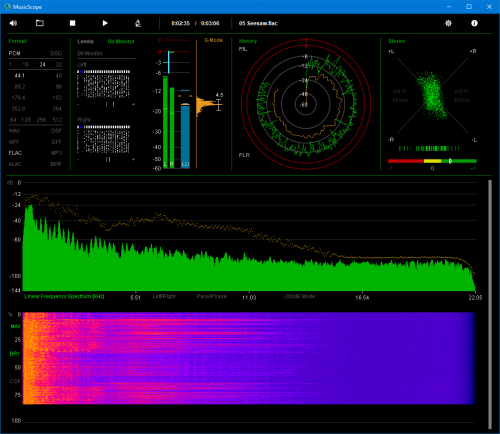Click the MusicScope app icon in title bar
The height and width of the screenshot is (434, 500).
(7, 7)
